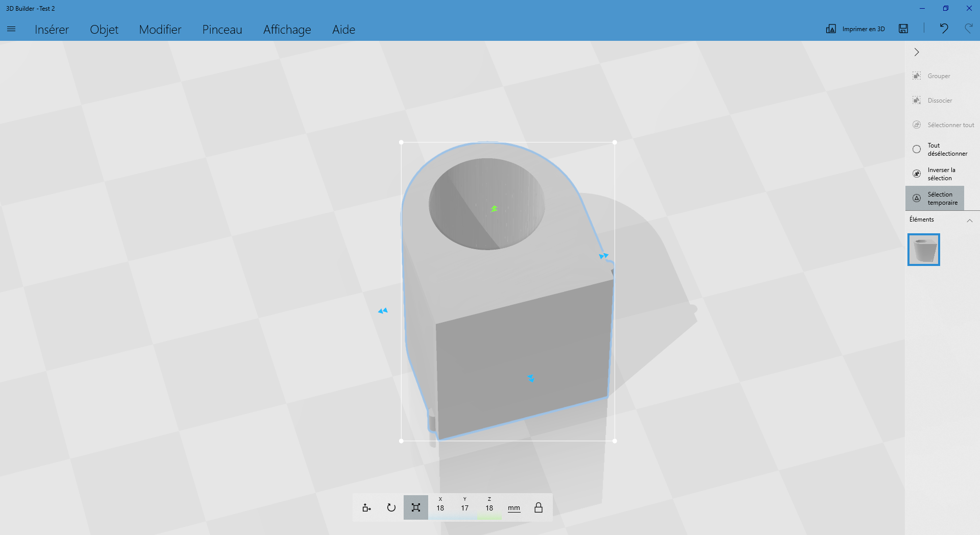Viewport: 980px width, 535px height.
Task: Open the hamburger menu
Action: click(11, 29)
